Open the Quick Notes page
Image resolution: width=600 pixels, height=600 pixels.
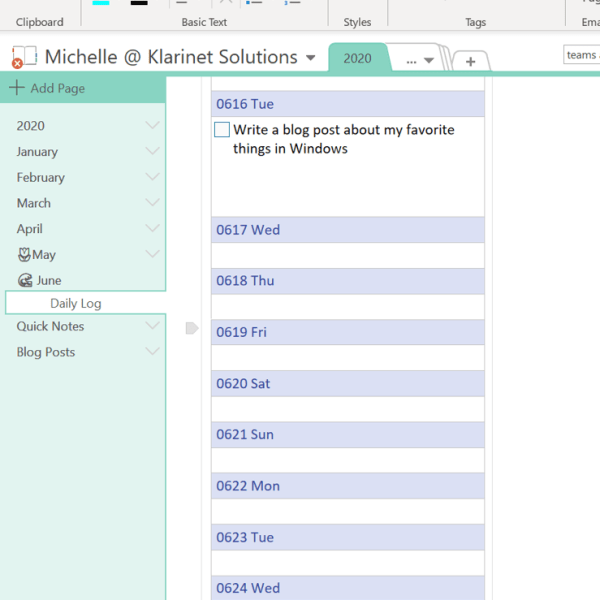click(50, 326)
